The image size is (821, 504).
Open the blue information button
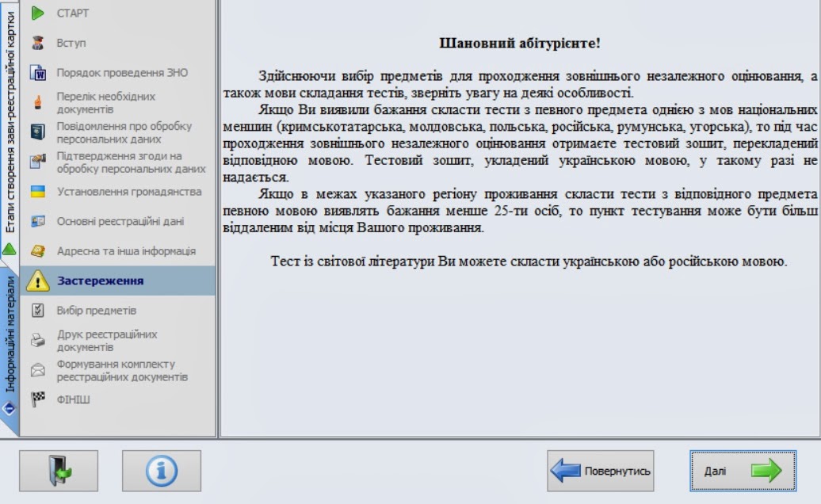(x=162, y=471)
